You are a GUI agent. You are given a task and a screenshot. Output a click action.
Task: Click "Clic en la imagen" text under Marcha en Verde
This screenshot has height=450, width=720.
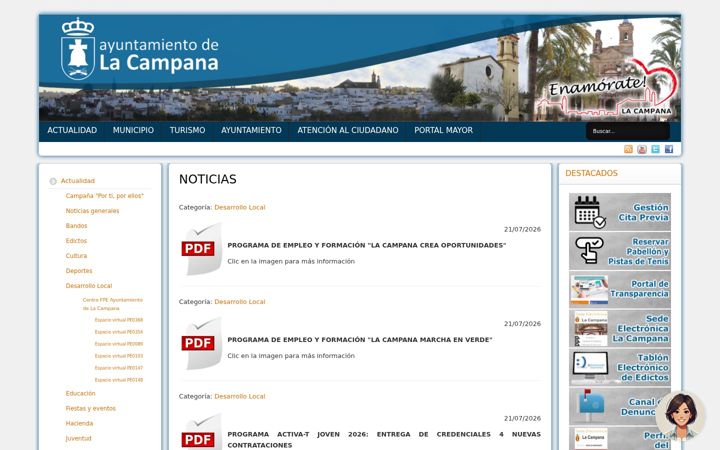tap(291, 356)
